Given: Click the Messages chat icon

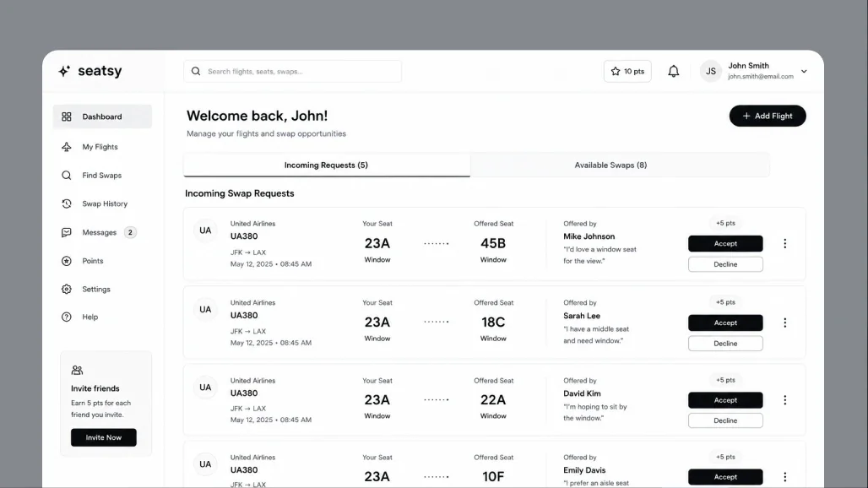Looking at the screenshot, I should [x=67, y=232].
